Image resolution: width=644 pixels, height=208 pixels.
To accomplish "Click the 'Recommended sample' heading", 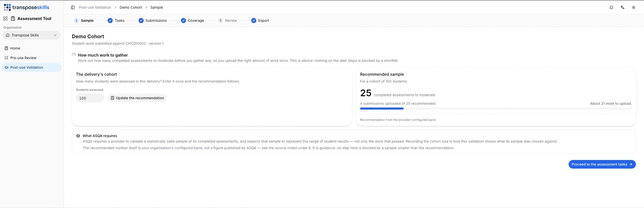I will (382, 74).
